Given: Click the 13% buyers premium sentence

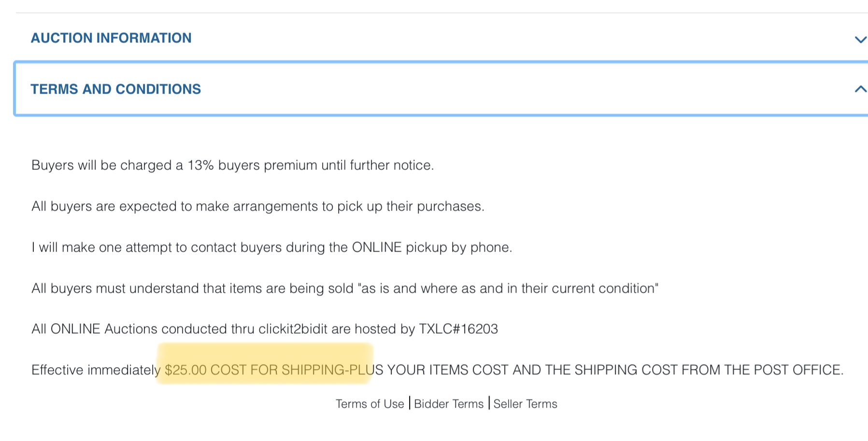Looking at the screenshot, I should point(232,165).
